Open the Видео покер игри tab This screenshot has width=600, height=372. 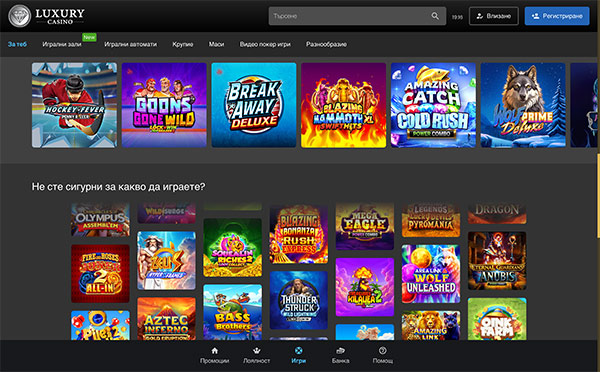tap(265, 44)
